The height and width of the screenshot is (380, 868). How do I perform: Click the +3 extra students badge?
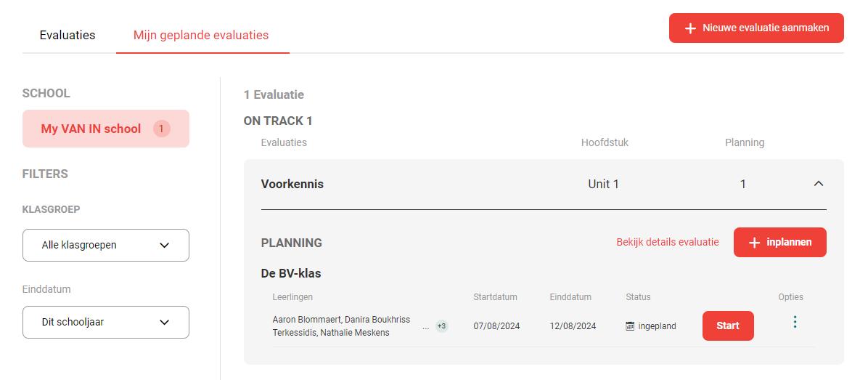442,326
